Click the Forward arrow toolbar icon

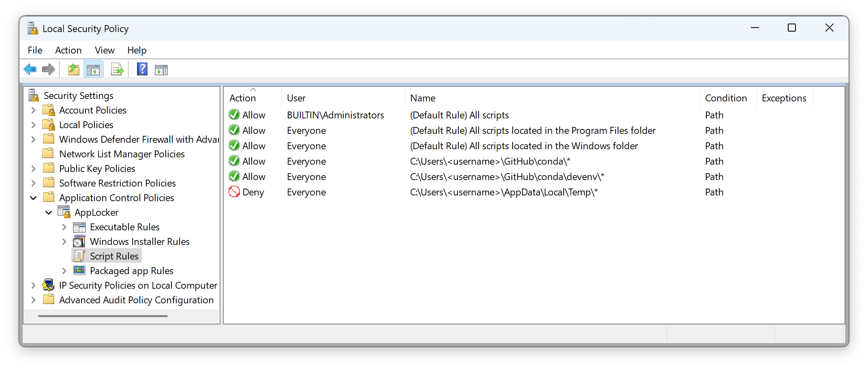[x=49, y=70]
